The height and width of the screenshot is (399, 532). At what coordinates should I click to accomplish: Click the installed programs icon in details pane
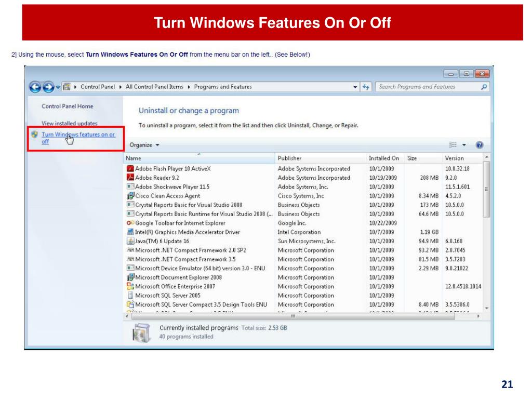pyautogui.click(x=141, y=332)
